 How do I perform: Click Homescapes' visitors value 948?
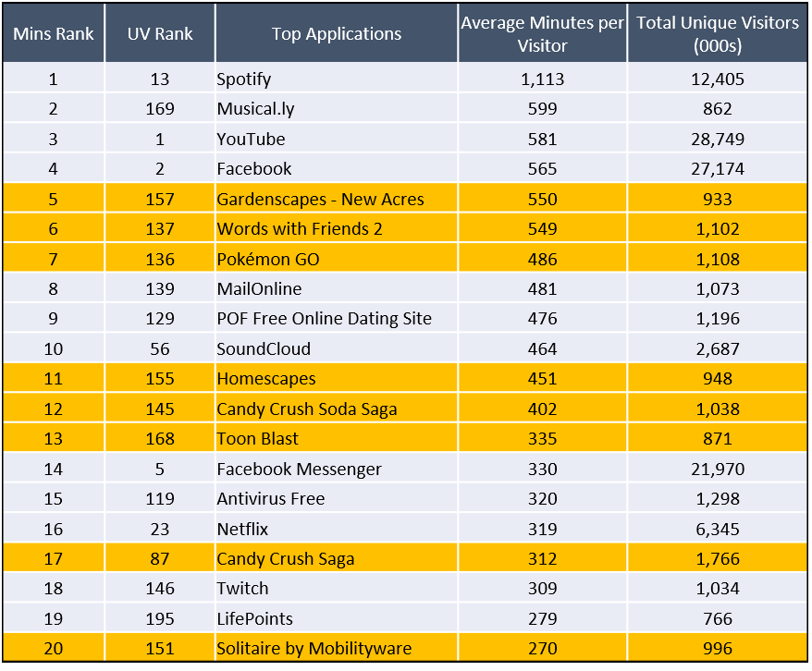point(718,379)
